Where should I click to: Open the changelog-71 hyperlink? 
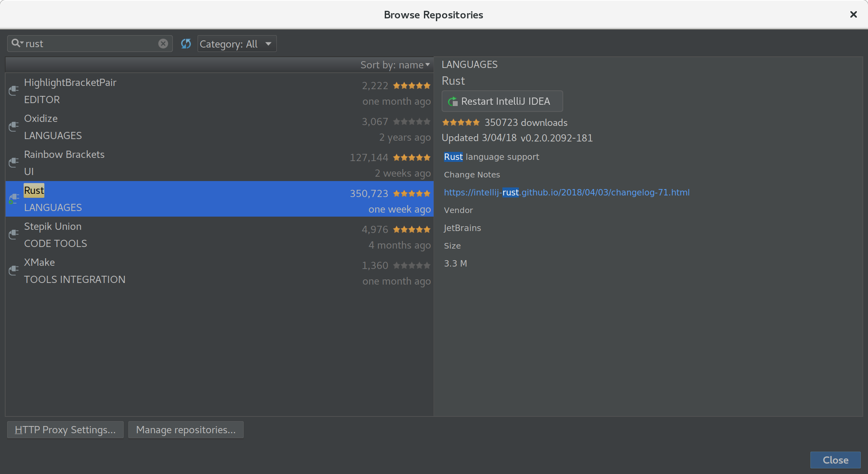click(566, 193)
